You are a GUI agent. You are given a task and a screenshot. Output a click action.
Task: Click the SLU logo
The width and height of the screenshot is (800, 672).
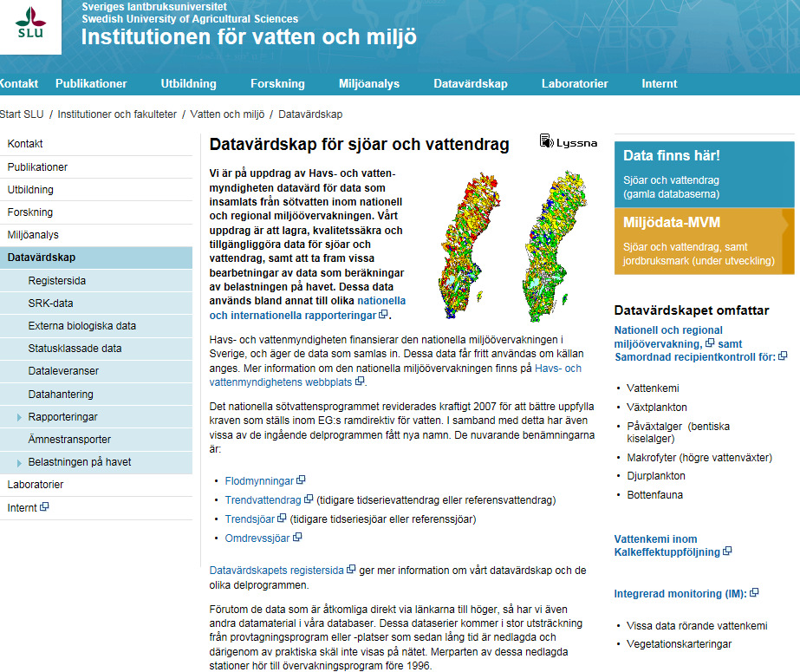(30, 23)
